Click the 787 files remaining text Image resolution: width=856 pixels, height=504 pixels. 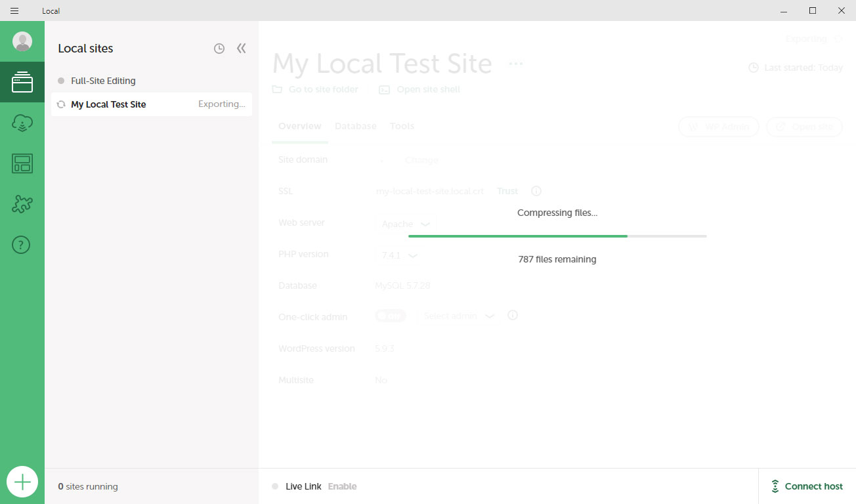pyautogui.click(x=557, y=259)
